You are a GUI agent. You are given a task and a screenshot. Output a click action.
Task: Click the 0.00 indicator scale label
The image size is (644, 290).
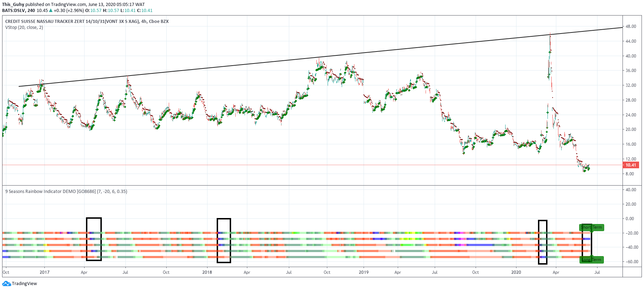tap(630, 219)
